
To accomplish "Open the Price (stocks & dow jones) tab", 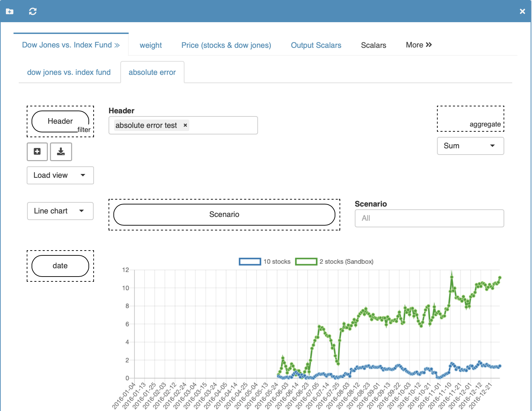I will pyautogui.click(x=226, y=45).
